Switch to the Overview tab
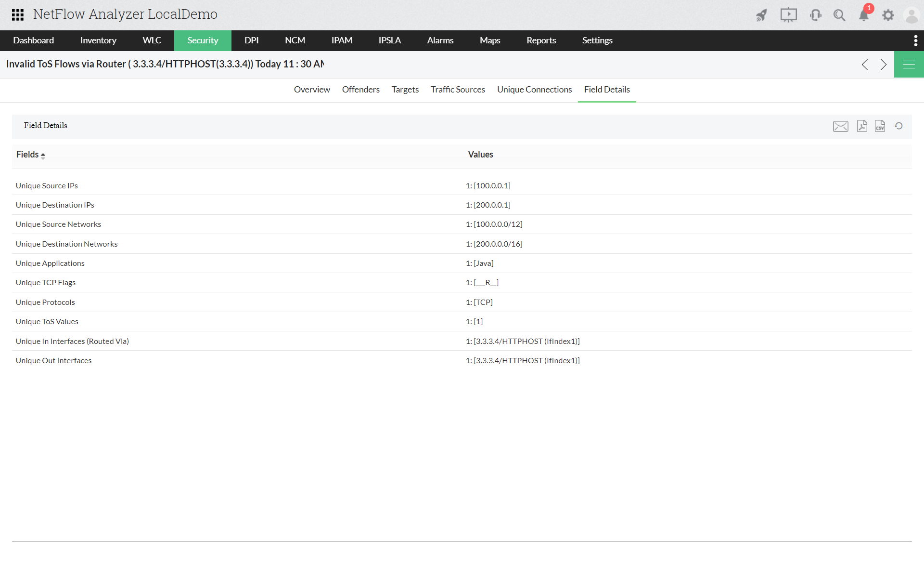This screenshot has width=924, height=578. click(x=312, y=89)
